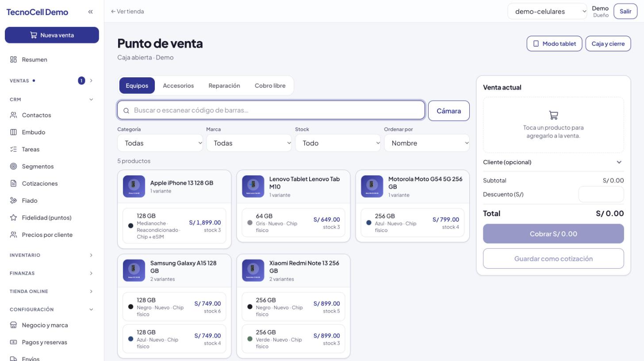The image size is (644, 361).
Task: Switch to the Accesorios tab
Action: pos(178,86)
